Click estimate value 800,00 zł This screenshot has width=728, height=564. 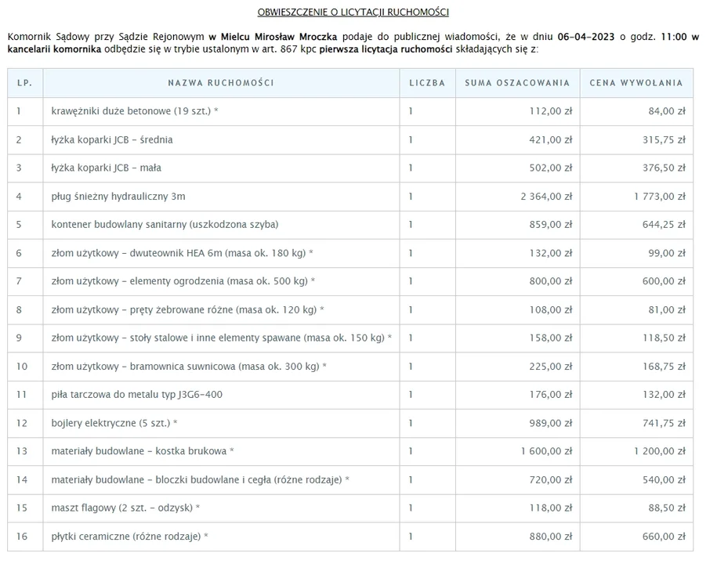pyautogui.click(x=551, y=281)
